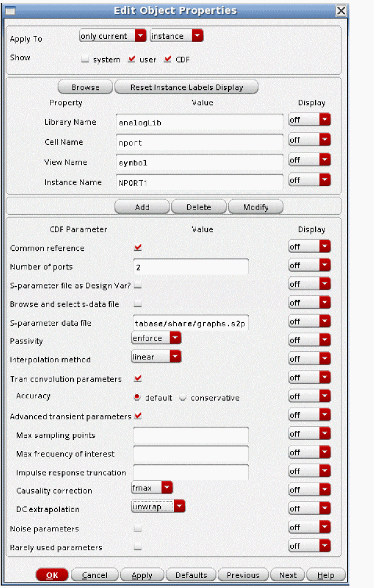Open the Causality correction fmax dropdown

152,488
